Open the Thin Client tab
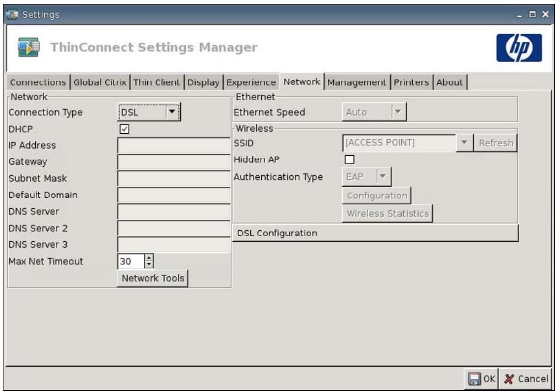 coord(156,82)
